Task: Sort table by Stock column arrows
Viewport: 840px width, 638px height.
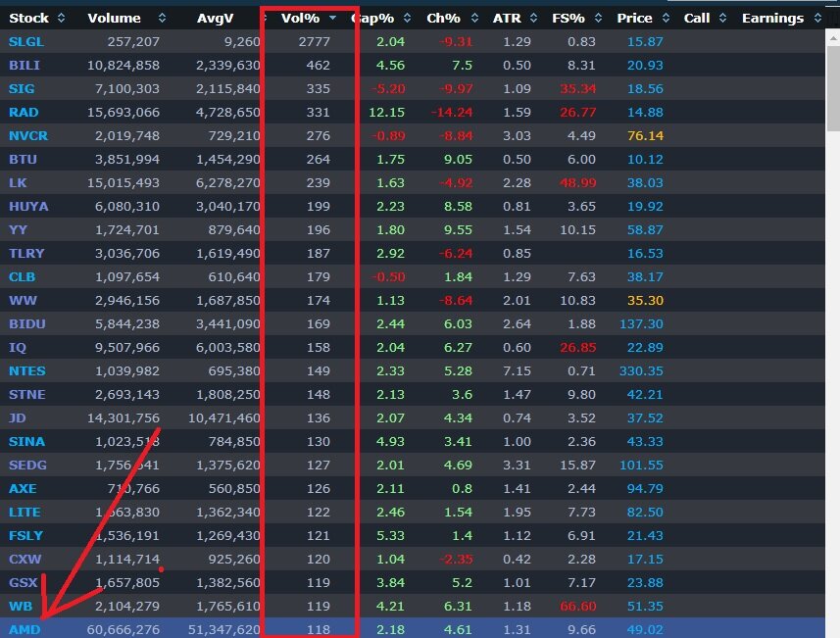Action: pos(61,19)
